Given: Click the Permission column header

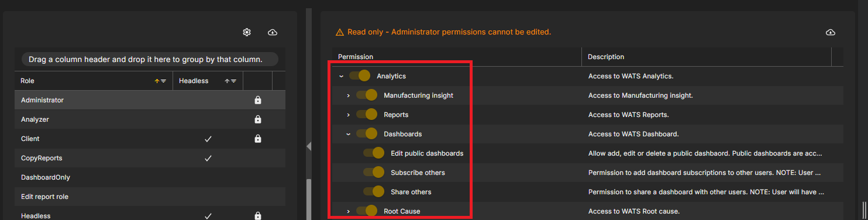Looking at the screenshot, I should coord(457,57).
